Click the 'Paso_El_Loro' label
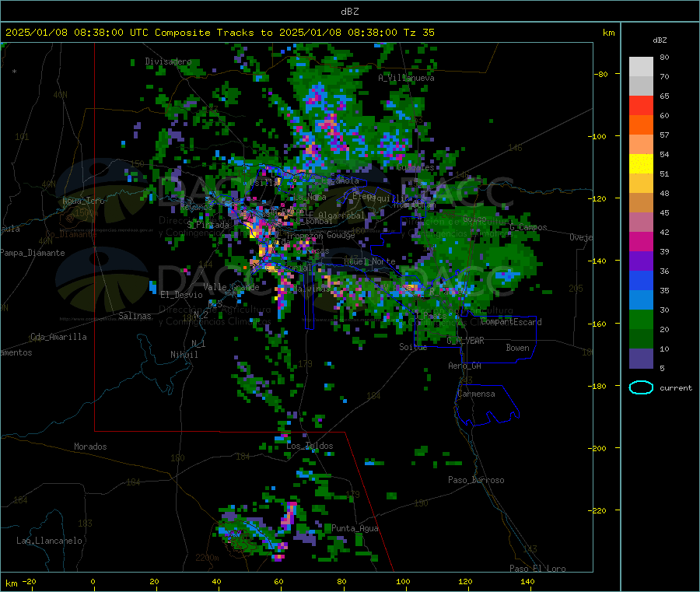This screenshot has width=700, height=592. click(537, 569)
